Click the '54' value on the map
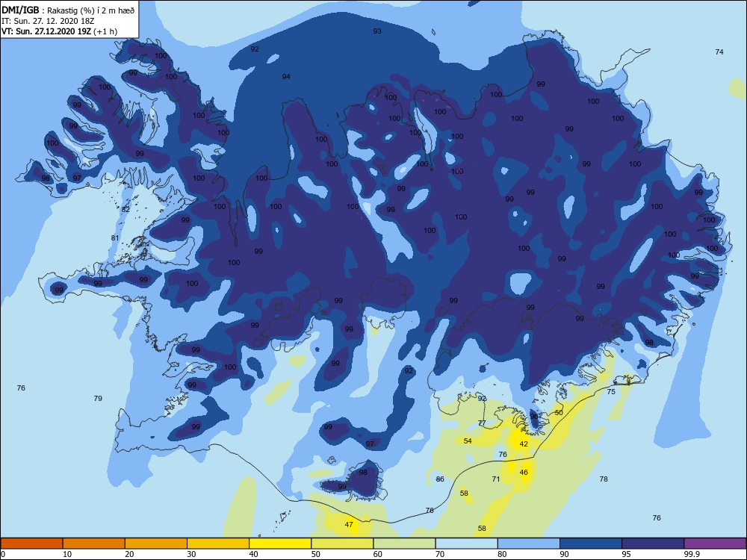Image resolution: width=747 pixels, height=560 pixels. [x=468, y=441]
